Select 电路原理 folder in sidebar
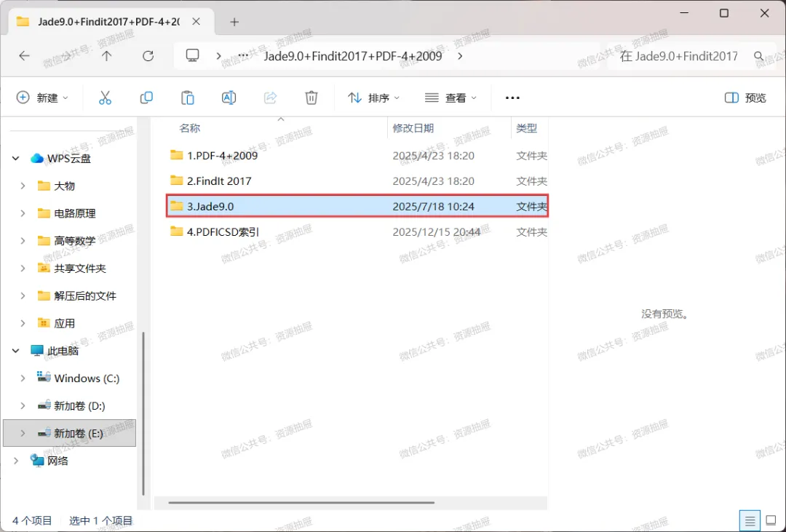The width and height of the screenshot is (786, 532). pos(67,214)
